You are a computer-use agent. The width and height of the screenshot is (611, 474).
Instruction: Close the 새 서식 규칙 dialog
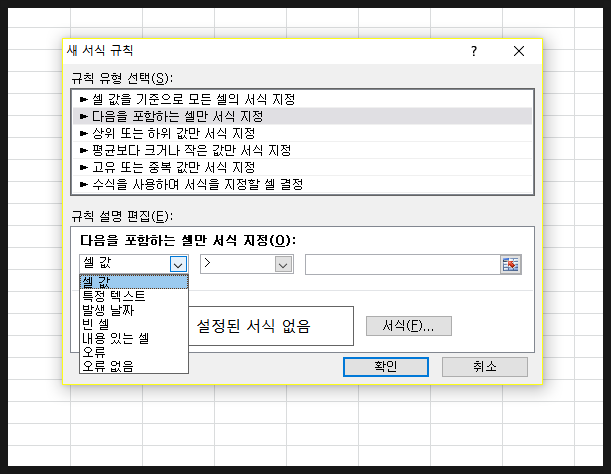(x=519, y=51)
